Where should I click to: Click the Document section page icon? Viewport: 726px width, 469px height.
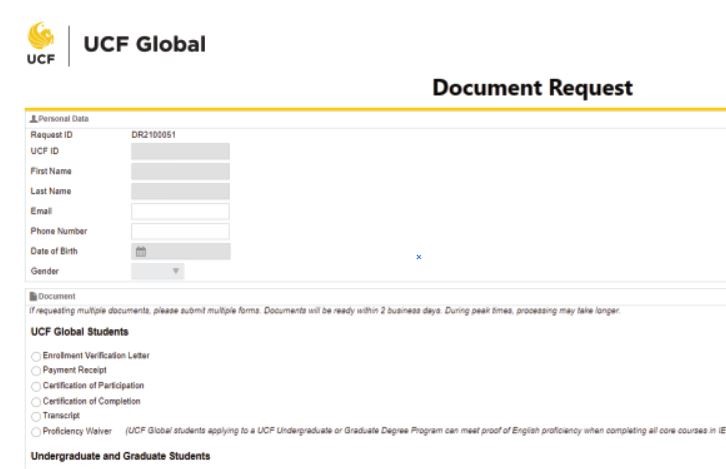tap(33, 296)
